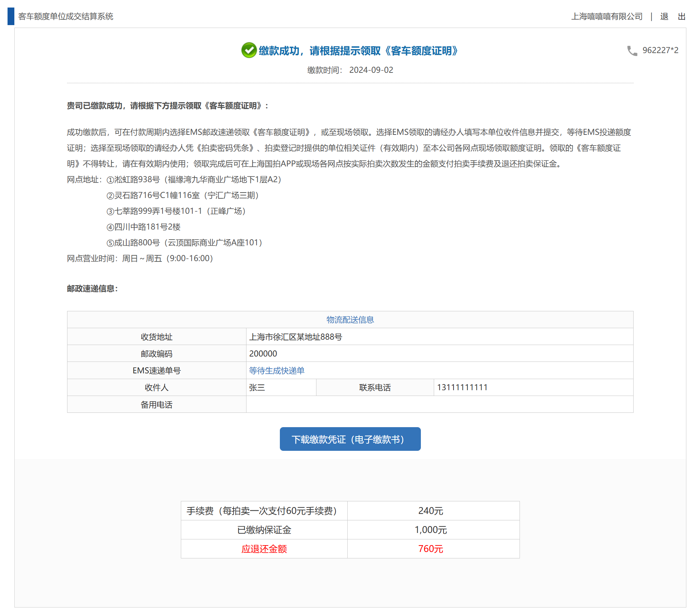Click the 应退还金额 label in red
This screenshot has width=700, height=614.
(x=264, y=549)
